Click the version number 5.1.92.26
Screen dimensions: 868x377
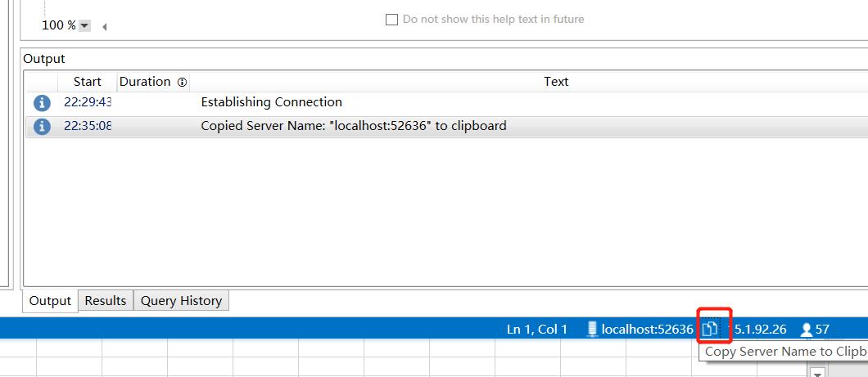760,330
